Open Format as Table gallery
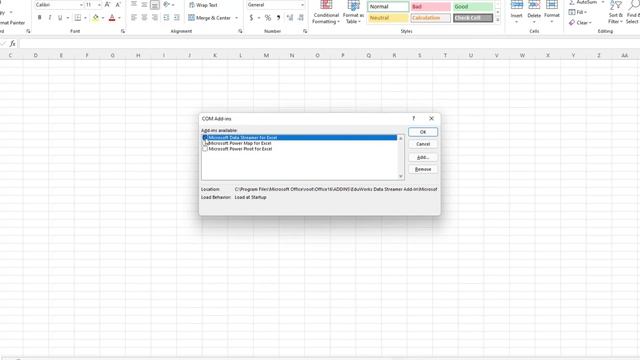This screenshot has height=360, width=640. (x=353, y=12)
